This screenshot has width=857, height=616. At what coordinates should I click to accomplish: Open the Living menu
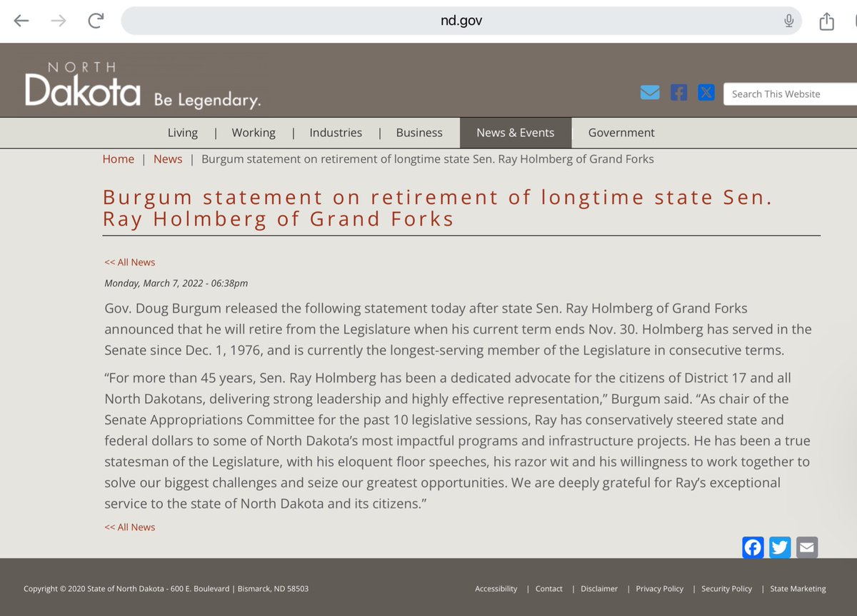click(x=183, y=133)
